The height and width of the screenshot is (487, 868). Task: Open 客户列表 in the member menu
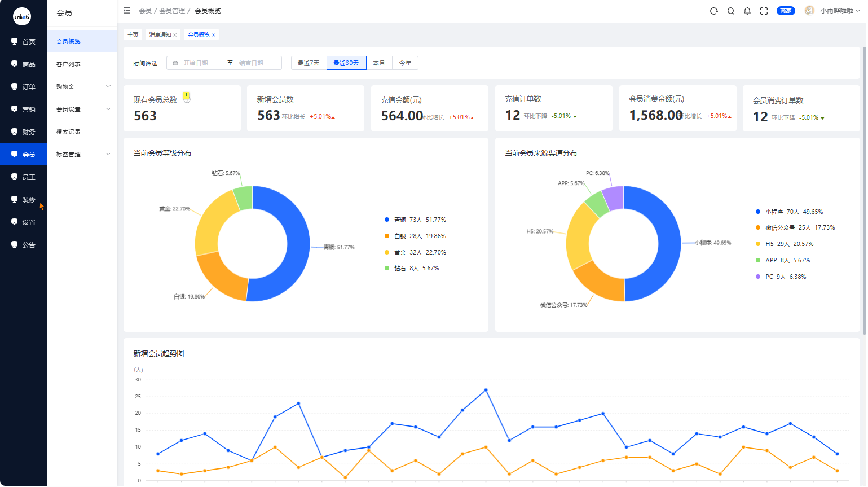(x=82, y=64)
